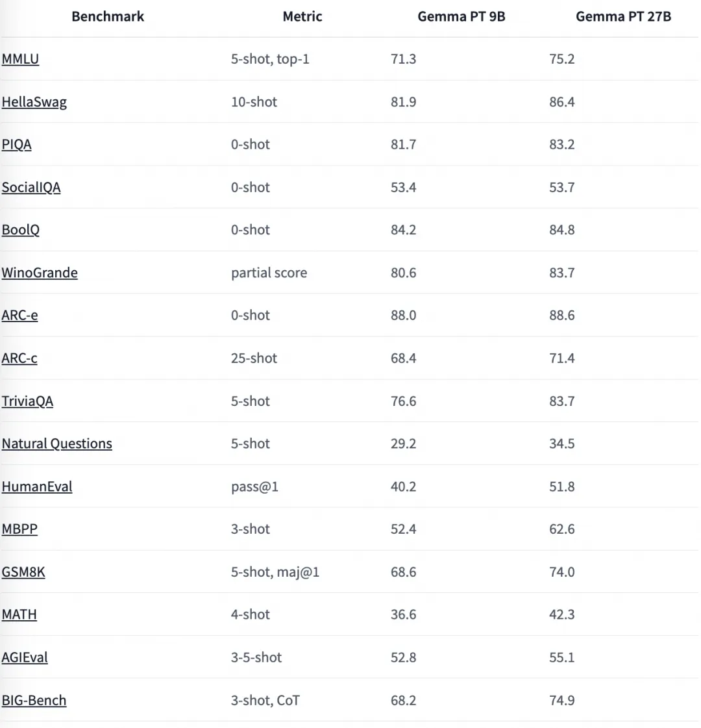701x728 pixels.
Task: Open the BoolQ link
Action: click(x=20, y=230)
